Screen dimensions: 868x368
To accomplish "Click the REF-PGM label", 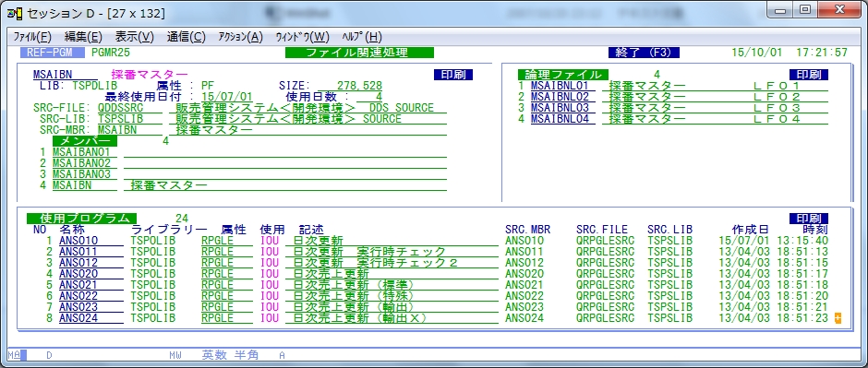I will point(53,53).
